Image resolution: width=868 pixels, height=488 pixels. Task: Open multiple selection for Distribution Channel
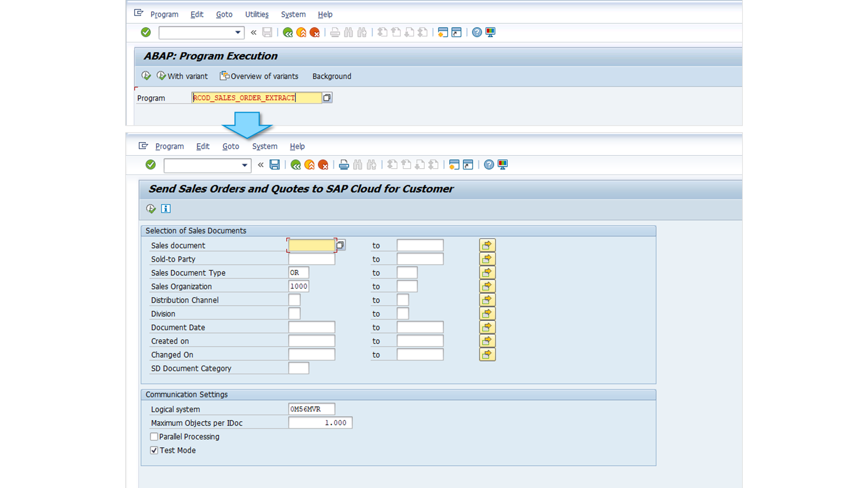487,300
